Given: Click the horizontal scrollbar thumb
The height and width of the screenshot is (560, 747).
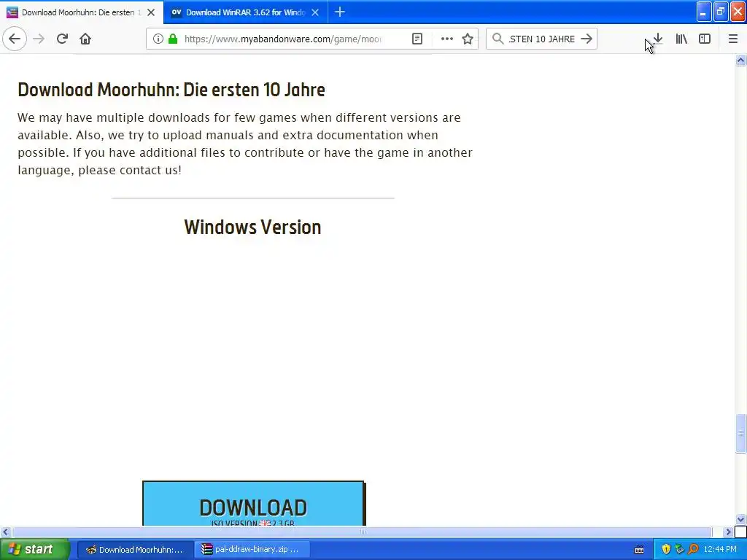Looking at the screenshot, I should click(362, 532).
